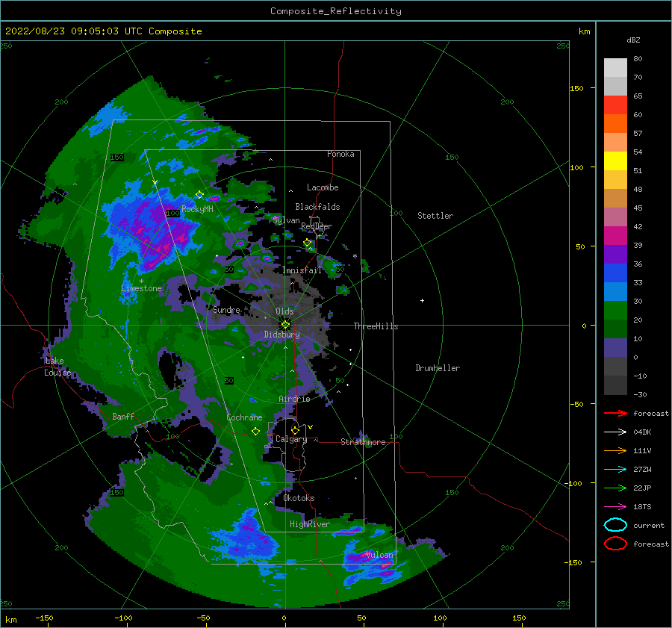672x628 pixels.
Task: Click the Sylvan label
Action: point(287,220)
